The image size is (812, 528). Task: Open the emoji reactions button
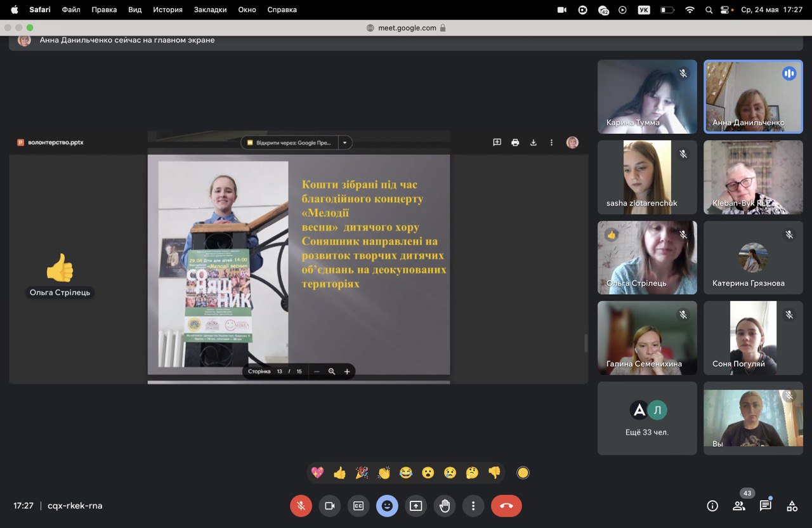[387, 506]
